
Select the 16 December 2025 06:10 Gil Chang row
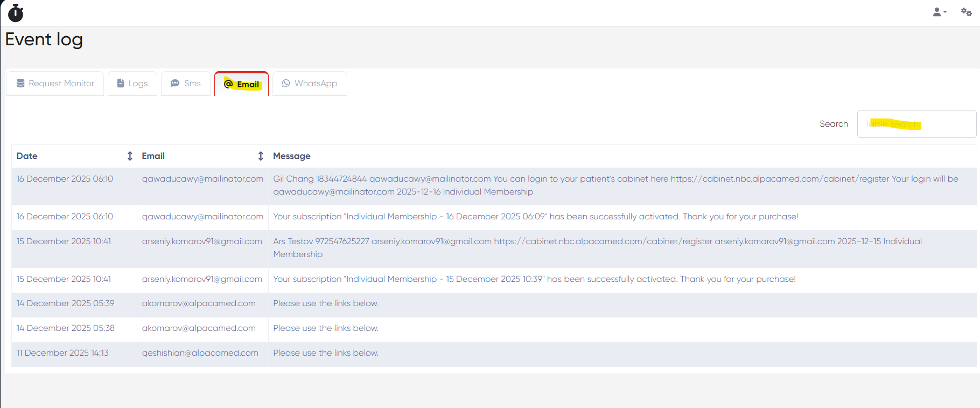[65, 179]
